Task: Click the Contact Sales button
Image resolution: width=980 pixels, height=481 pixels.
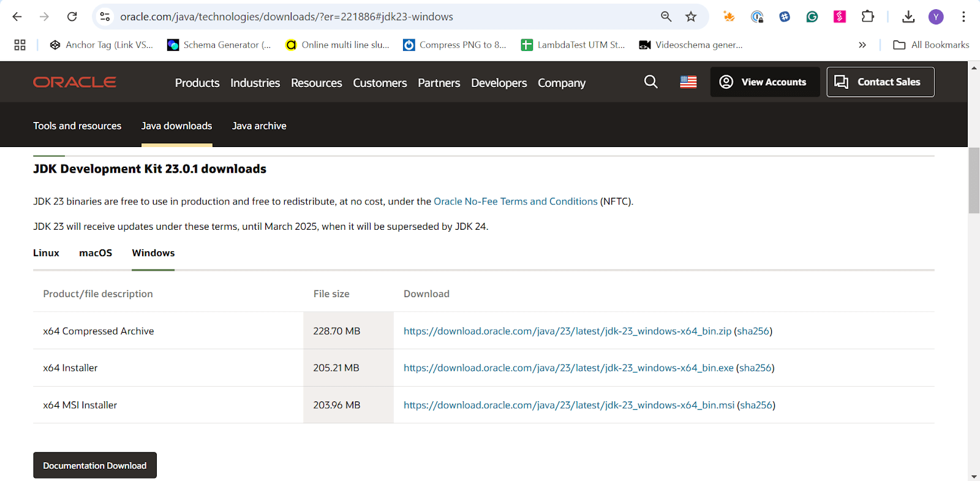Action: (x=880, y=82)
